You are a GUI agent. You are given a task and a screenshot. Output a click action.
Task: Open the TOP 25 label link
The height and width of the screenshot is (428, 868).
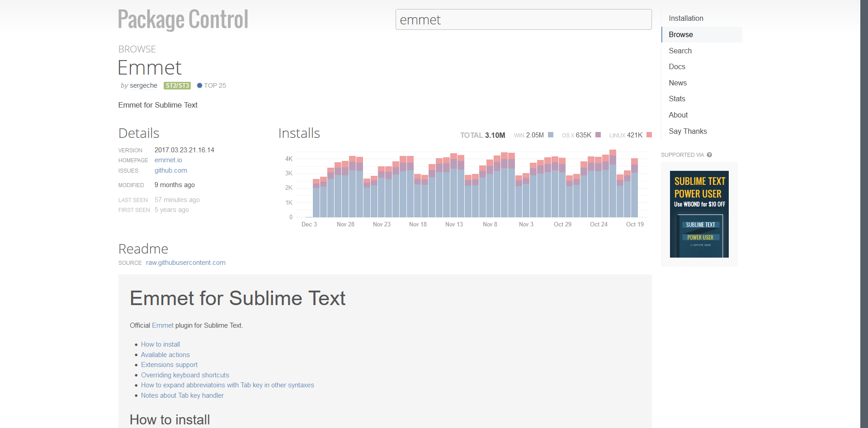click(215, 85)
